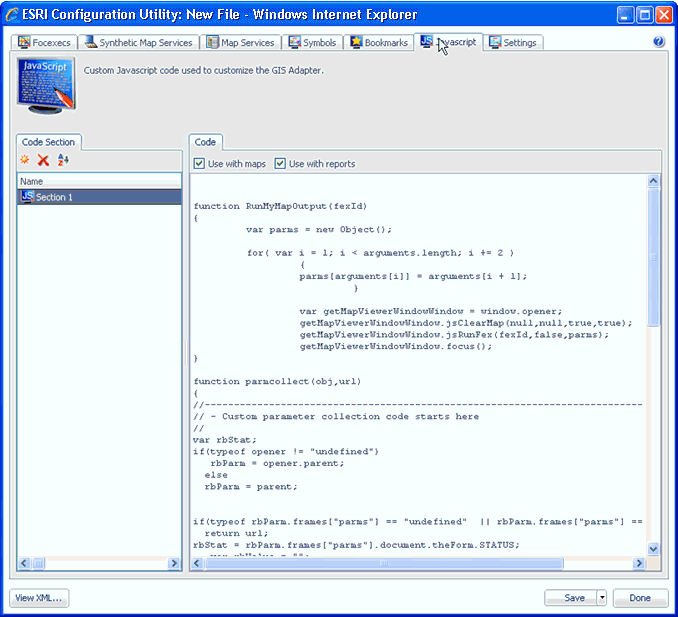Click the Bookmarks star icon
The height and width of the screenshot is (617, 678).
point(356,42)
